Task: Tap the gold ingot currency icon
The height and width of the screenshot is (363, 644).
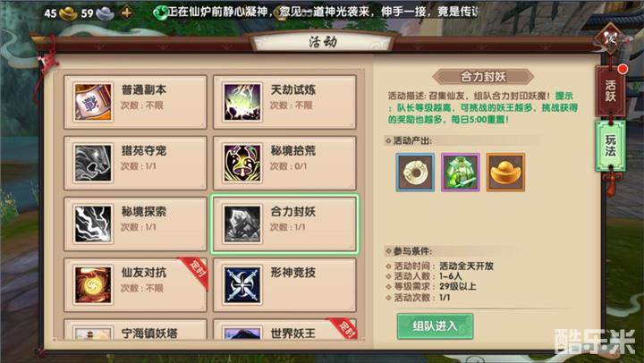Action: [68, 13]
